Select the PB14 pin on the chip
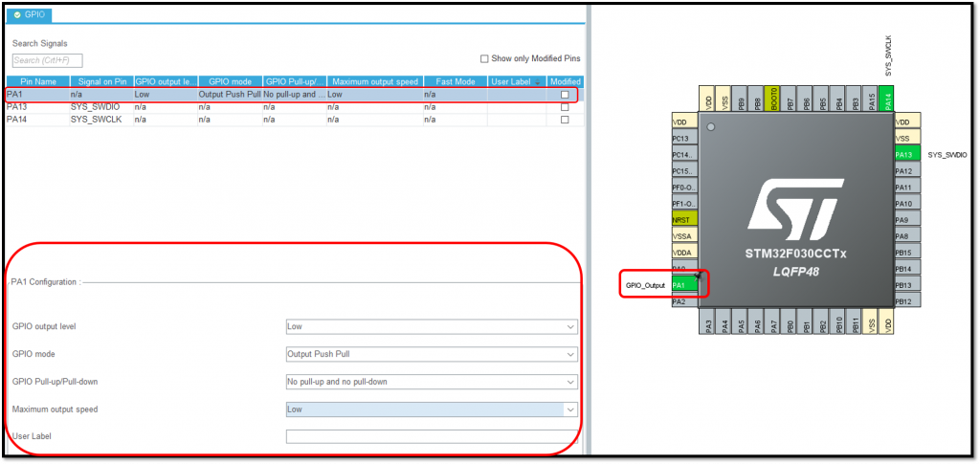The height and width of the screenshot is (464, 980). click(908, 269)
